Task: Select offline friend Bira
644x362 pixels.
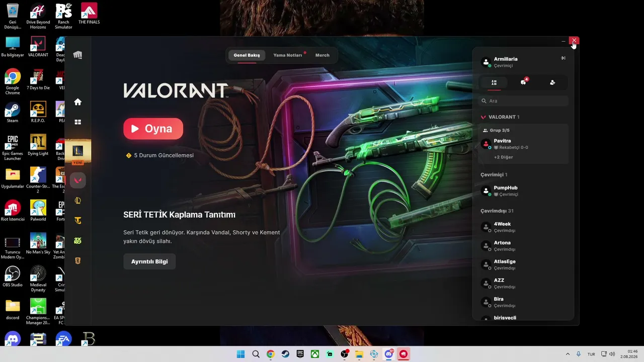Action: [523, 302]
